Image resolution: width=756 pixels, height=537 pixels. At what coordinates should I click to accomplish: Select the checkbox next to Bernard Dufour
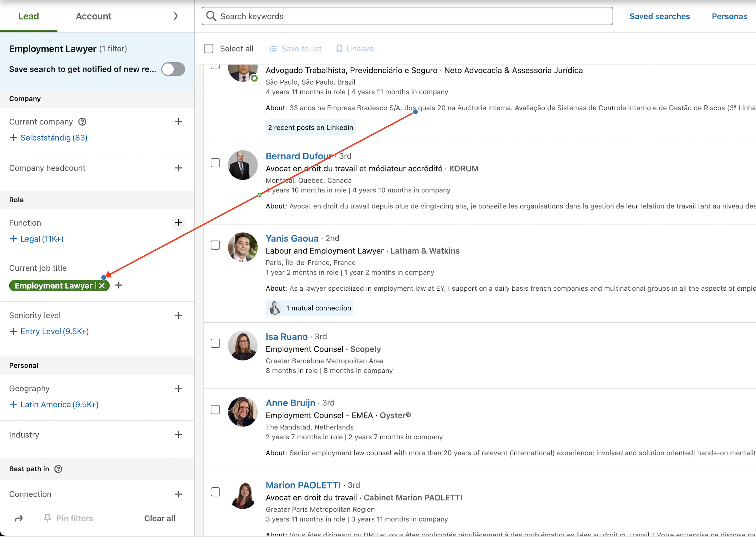tap(216, 163)
